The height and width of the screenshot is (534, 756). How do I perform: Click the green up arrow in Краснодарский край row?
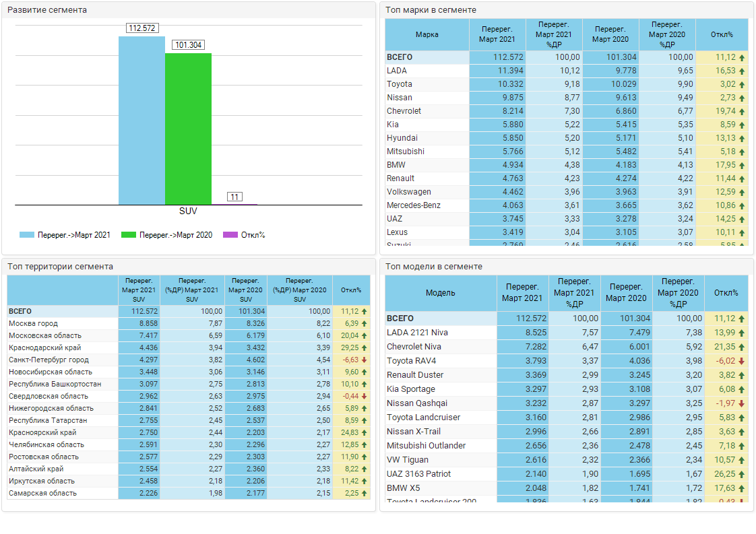(365, 348)
